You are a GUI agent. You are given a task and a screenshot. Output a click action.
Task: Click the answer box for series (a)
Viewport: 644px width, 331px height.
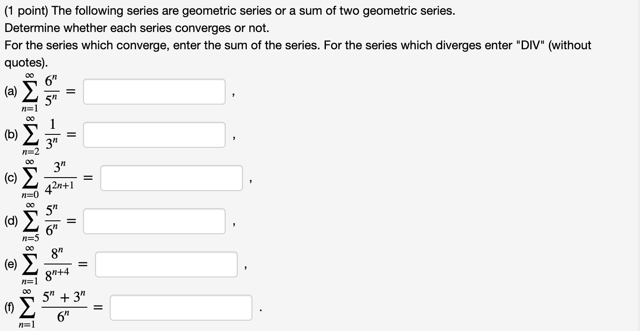point(154,92)
